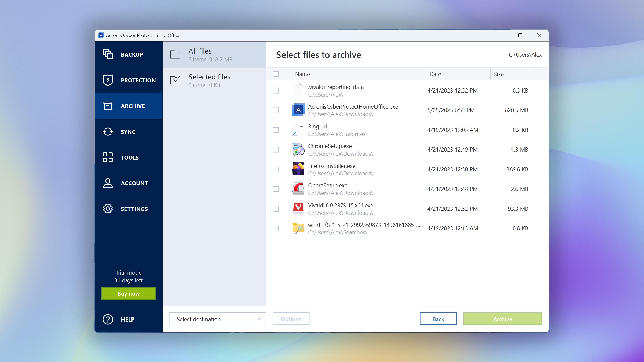Click the Buy now button

129,294
